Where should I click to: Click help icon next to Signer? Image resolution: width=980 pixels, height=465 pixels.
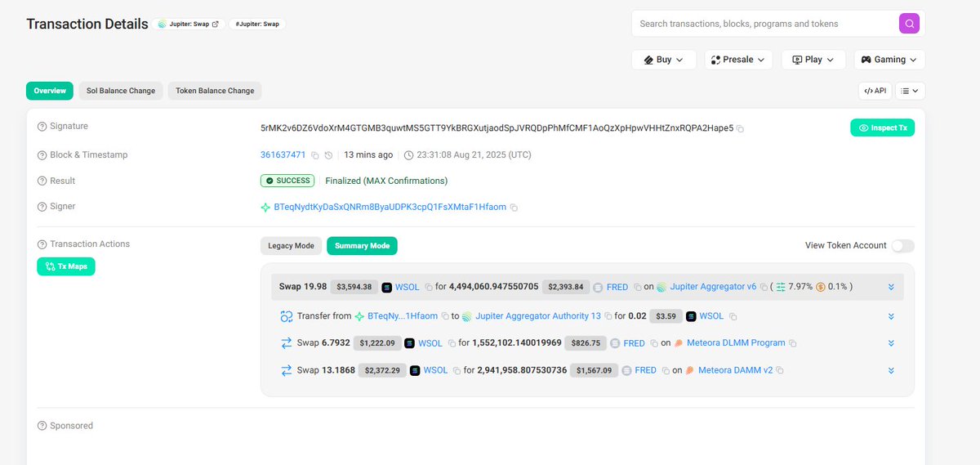[x=42, y=207]
